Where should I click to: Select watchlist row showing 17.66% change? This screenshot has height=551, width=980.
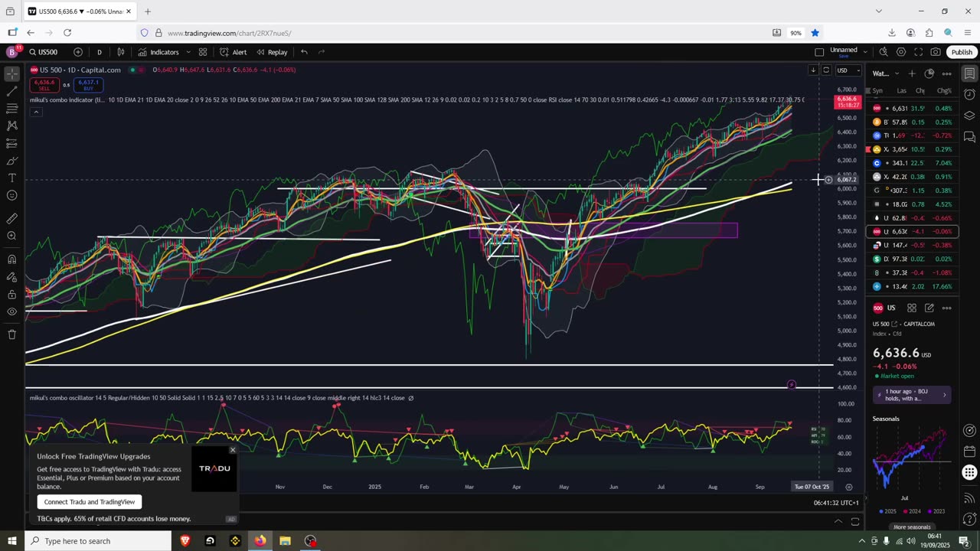point(913,286)
